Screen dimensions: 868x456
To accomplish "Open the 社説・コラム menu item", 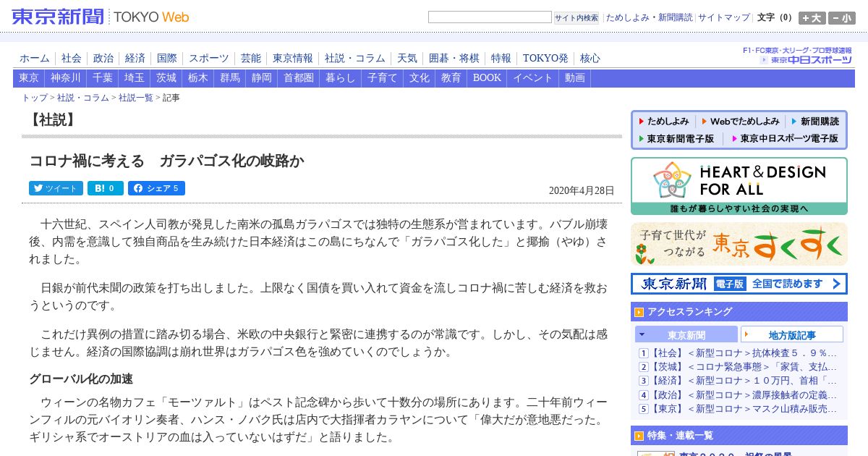I will click(355, 59).
